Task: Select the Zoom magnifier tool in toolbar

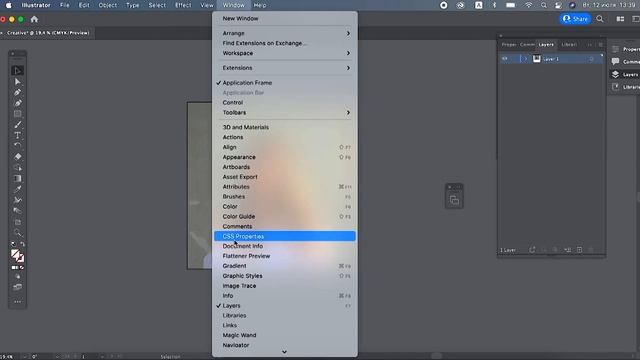Action: pos(17,233)
